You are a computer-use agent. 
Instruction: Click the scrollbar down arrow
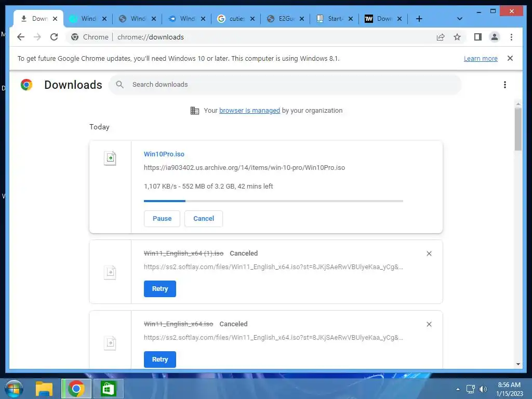tap(518, 364)
